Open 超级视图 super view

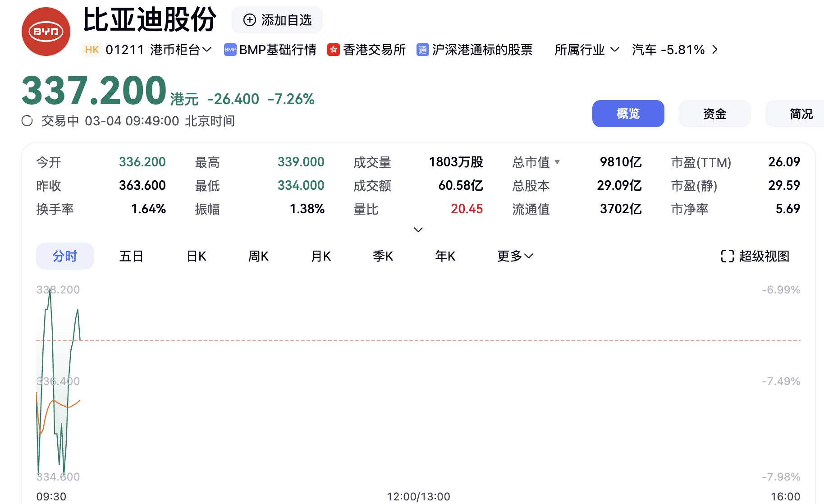point(755,256)
